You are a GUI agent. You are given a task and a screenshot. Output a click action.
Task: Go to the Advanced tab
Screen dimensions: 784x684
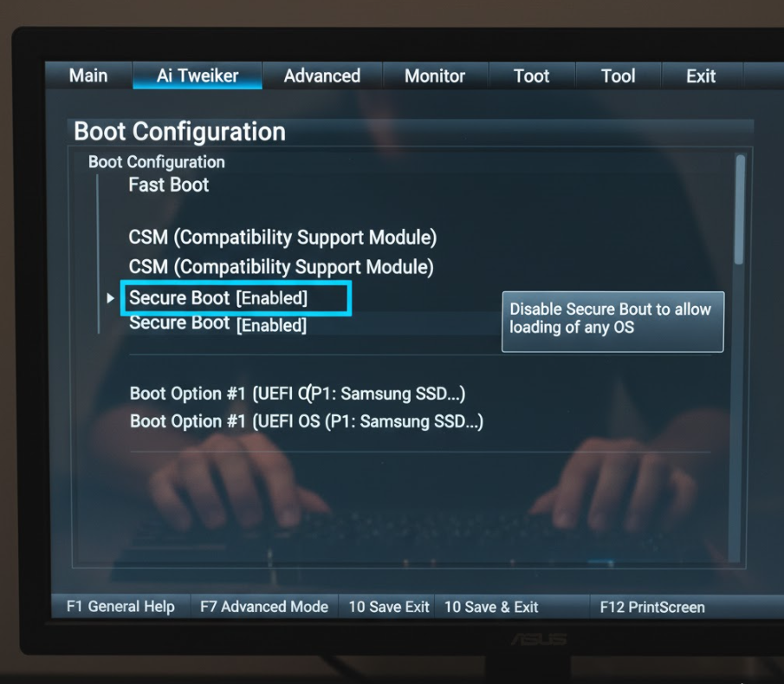(x=322, y=75)
